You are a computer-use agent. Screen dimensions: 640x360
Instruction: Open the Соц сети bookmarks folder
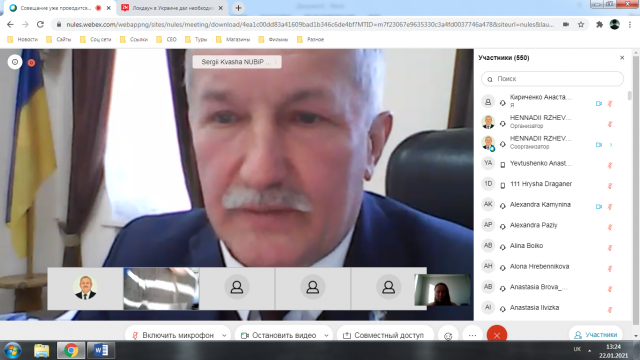(96, 40)
